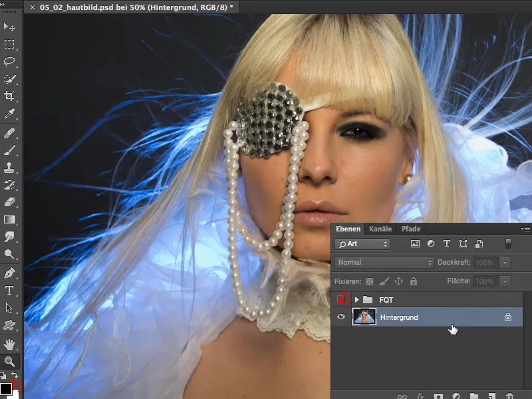Viewport: 532px width, 399px height.
Task: Select the Move tool
Action: [x=9, y=27]
